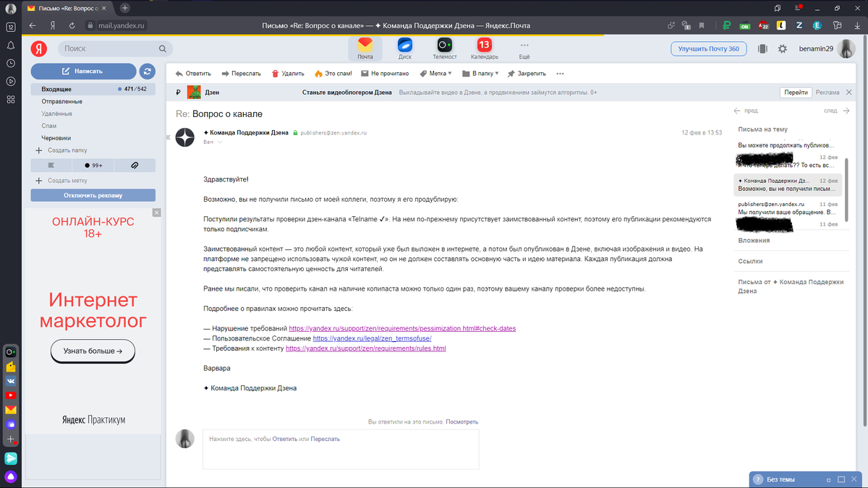Open the requirements/rules.html link
The image size is (868, 488).
[366, 348]
